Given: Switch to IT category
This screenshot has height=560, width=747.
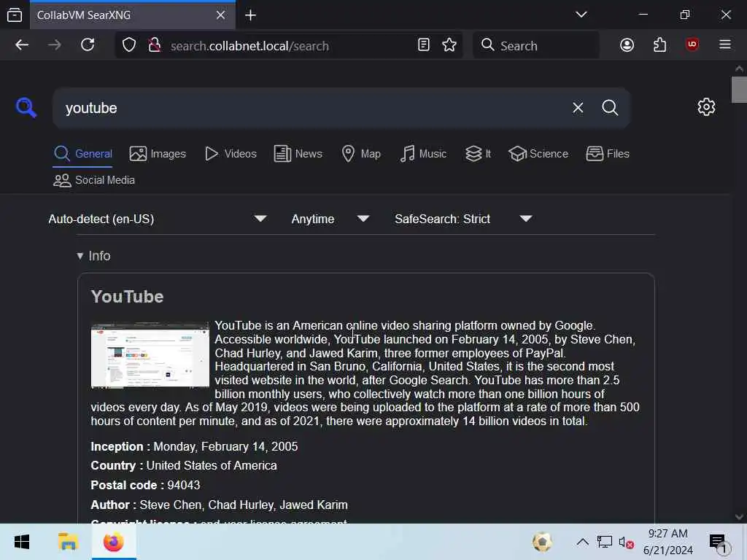Looking at the screenshot, I should pos(478,154).
